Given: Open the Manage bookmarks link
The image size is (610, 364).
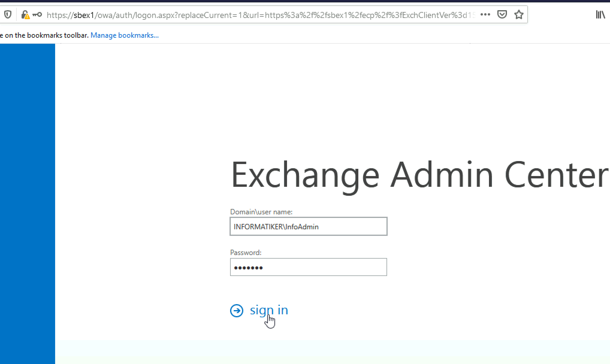Looking at the screenshot, I should tap(125, 35).
